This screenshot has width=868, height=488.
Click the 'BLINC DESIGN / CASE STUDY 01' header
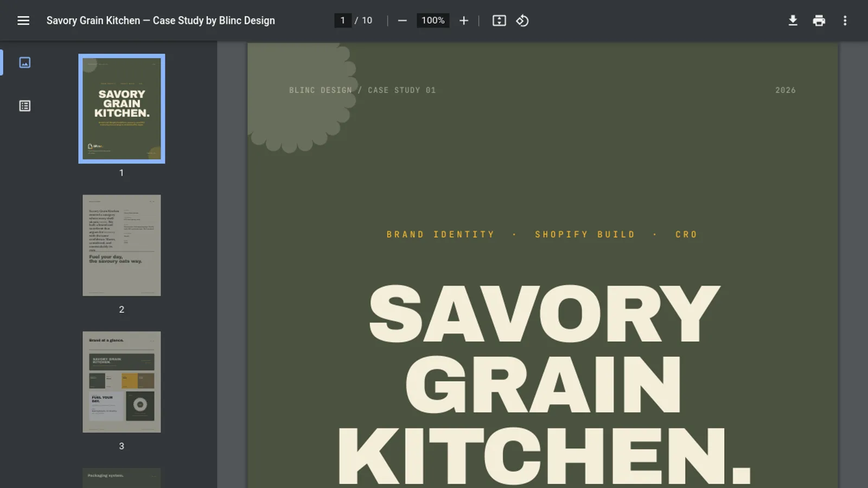[x=362, y=90]
